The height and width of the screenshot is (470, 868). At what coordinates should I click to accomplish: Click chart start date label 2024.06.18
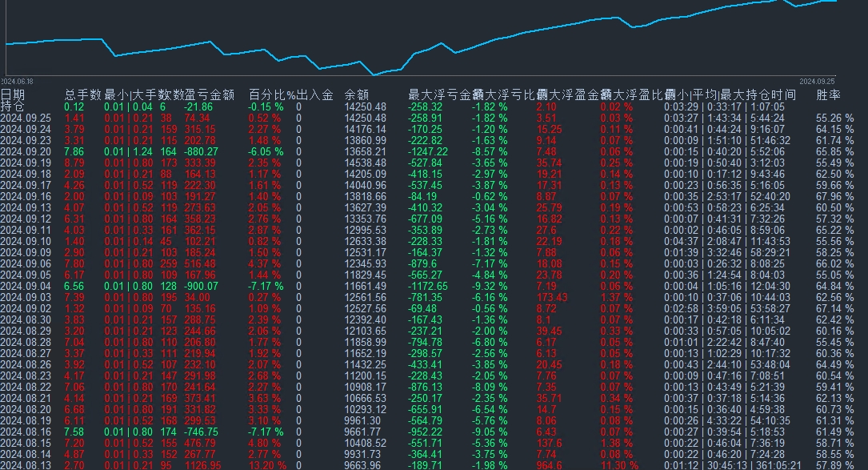[x=17, y=82]
